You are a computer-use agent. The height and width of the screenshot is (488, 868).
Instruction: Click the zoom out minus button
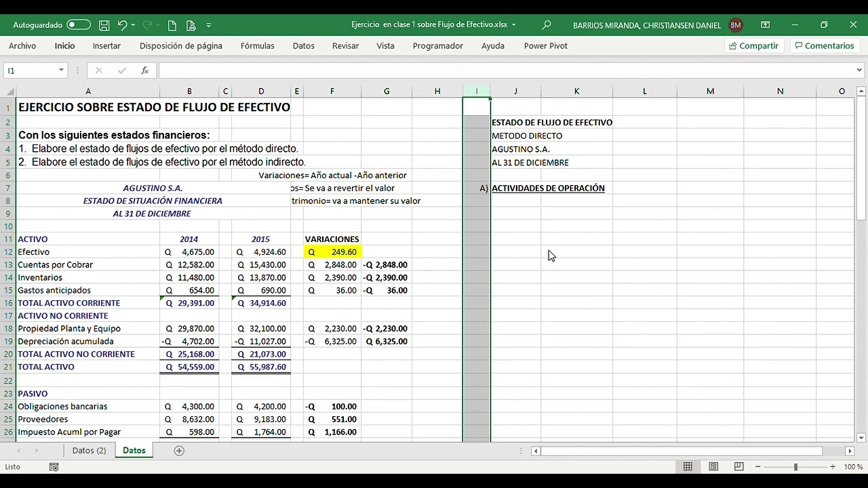(x=757, y=467)
